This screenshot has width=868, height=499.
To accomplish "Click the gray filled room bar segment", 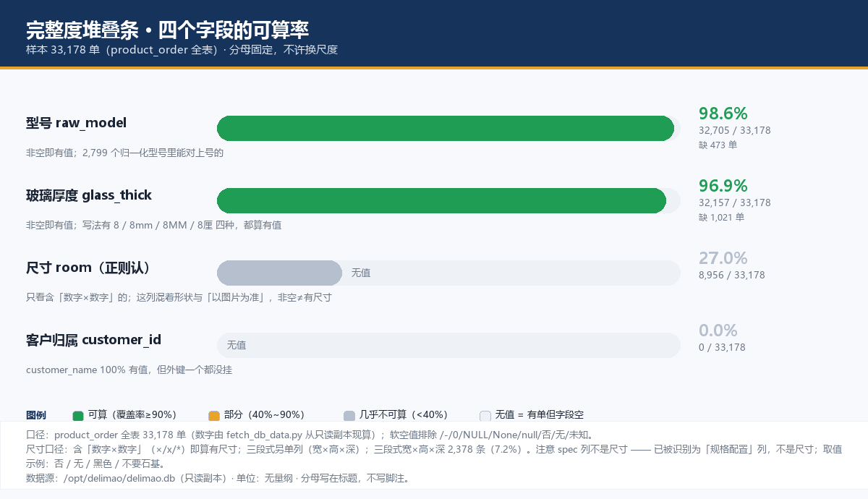I will 279,273.
